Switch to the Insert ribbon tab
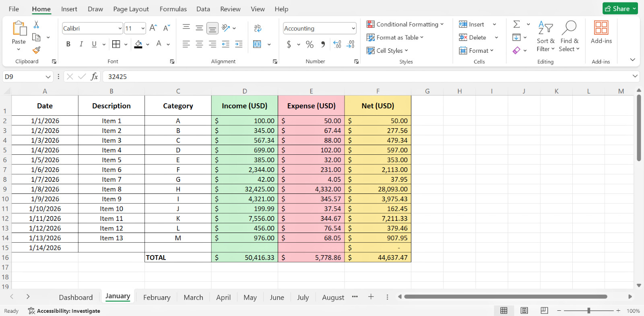Viewport: 644px width, 316px height. [69, 9]
